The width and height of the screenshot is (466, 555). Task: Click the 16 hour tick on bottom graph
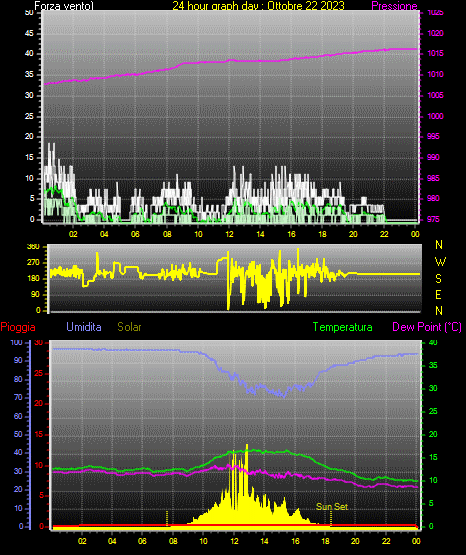pos(295,541)
